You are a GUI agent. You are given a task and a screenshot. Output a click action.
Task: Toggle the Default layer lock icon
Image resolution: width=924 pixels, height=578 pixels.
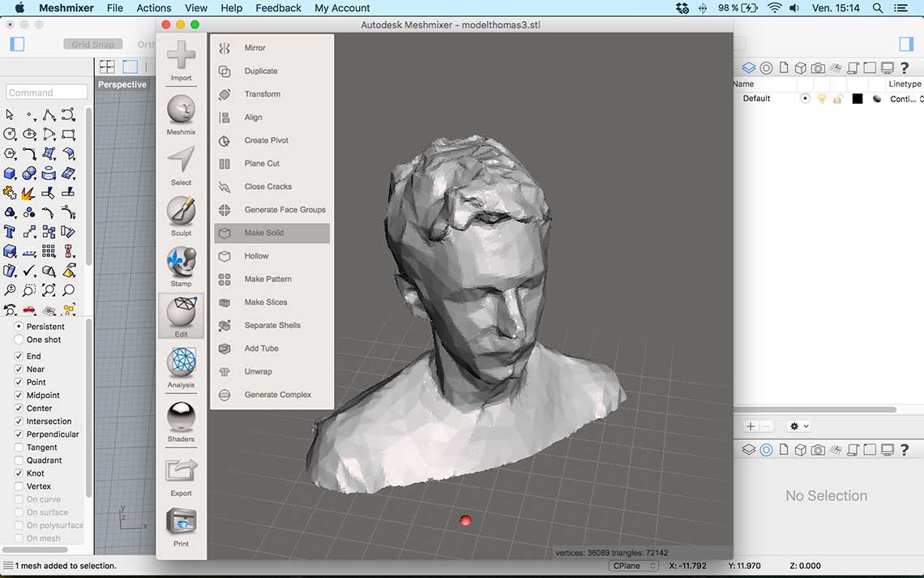click(x=837, y=99)
